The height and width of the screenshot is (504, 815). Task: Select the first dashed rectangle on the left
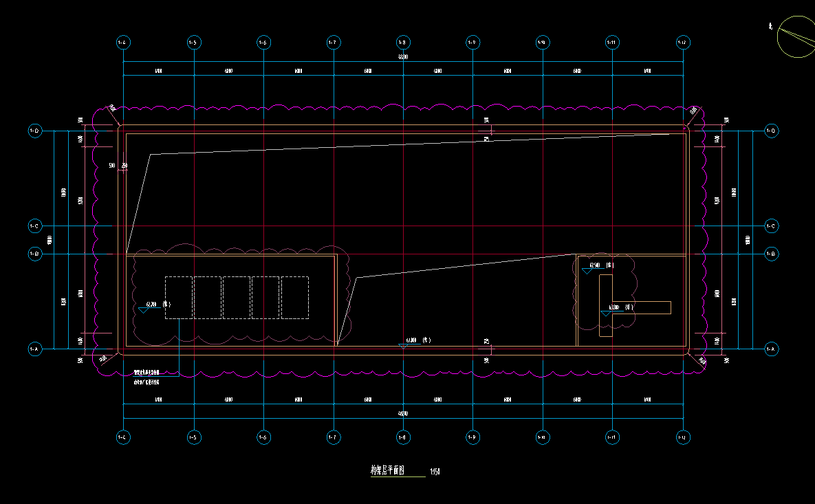tap(178, 297)
